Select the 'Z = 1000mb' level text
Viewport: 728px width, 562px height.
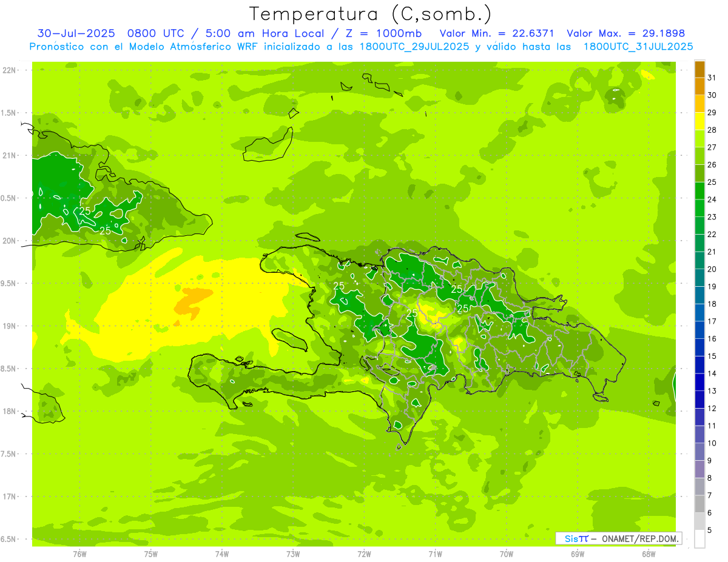pyautogui.click(x=385, y=33)
